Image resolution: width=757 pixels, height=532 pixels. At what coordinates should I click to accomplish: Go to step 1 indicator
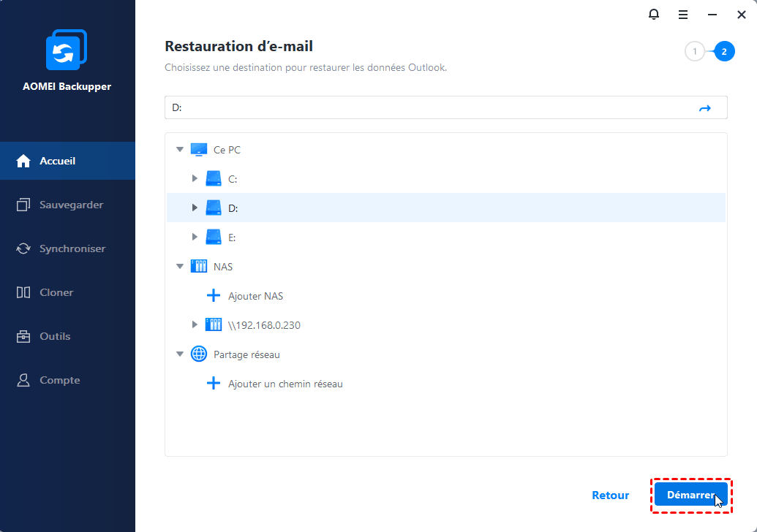tap(695, 51)
